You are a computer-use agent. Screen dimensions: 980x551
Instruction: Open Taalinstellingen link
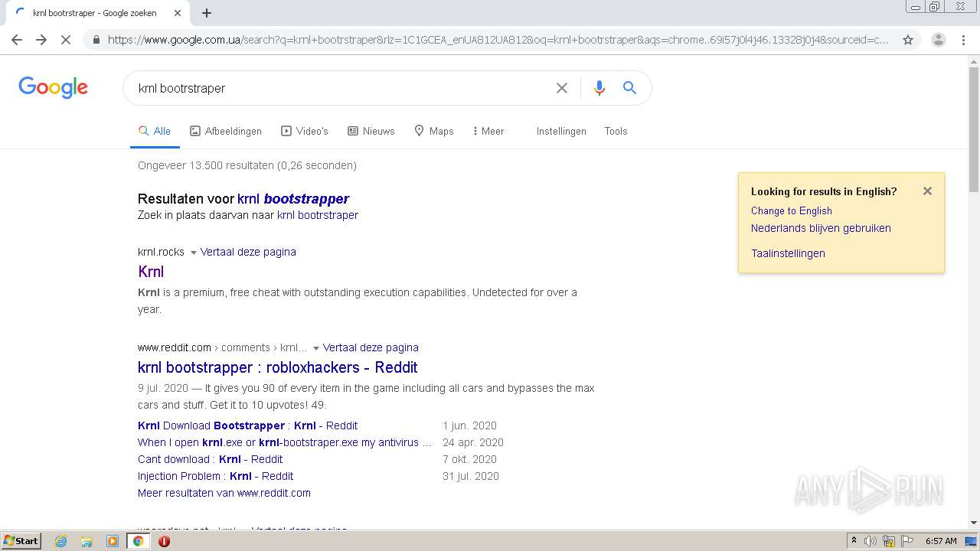click(x=788, y=253)
